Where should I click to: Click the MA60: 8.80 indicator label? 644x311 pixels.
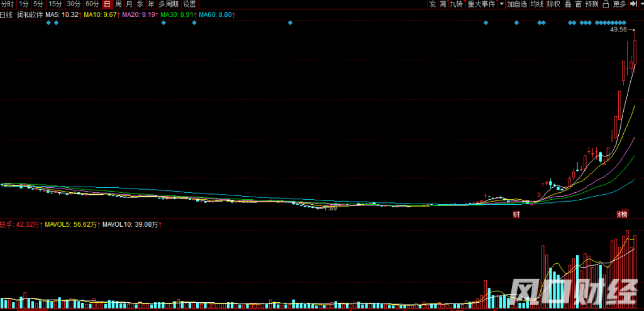(x=217, y=15)
